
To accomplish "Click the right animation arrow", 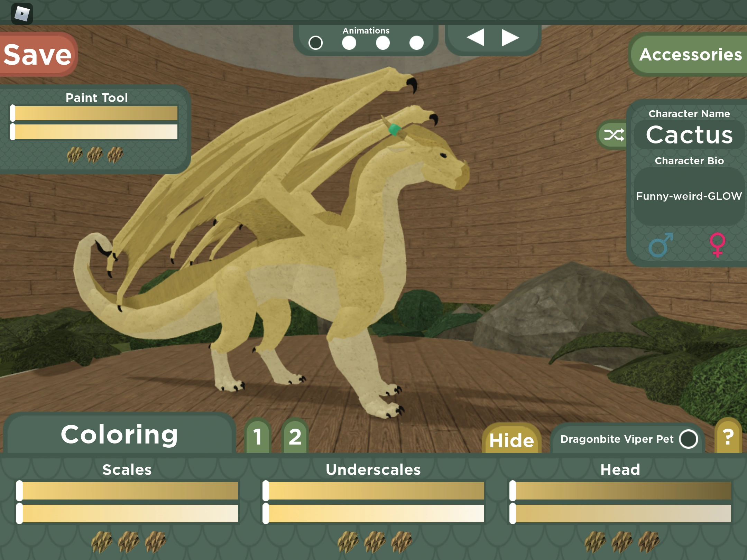I will 508,38.
